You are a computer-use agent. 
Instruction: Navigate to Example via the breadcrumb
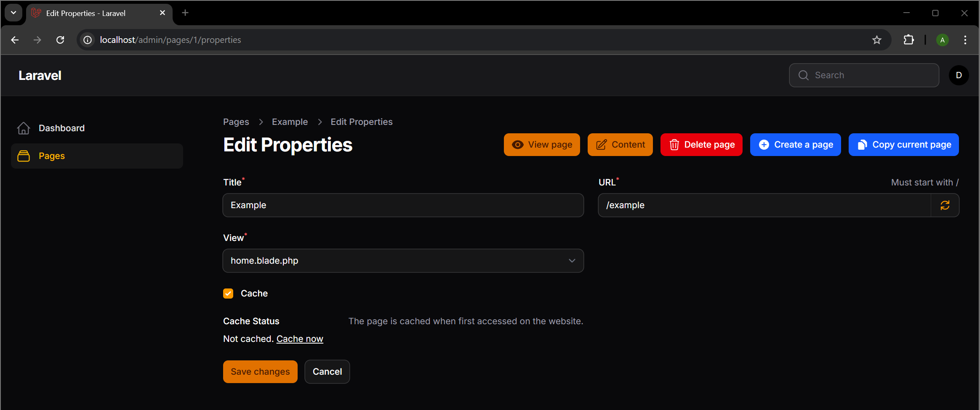coord(290,122)
